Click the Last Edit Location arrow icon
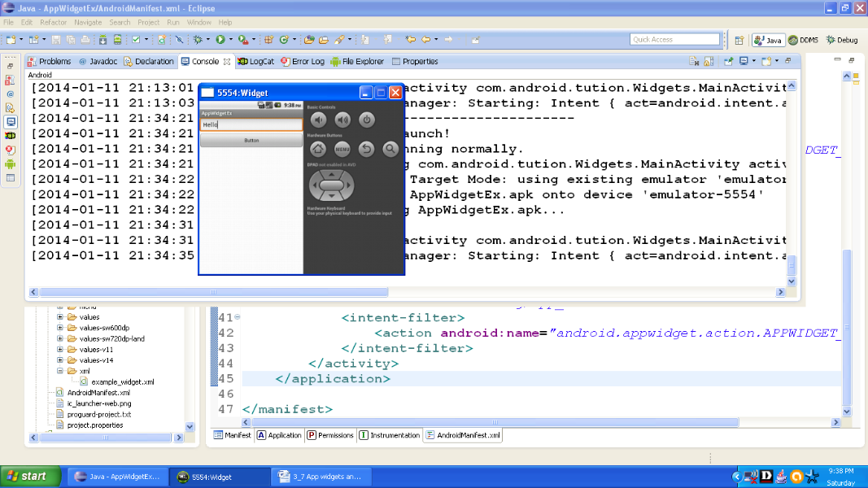The width and height of the screenshot is (868, 488). coord(410,39)
